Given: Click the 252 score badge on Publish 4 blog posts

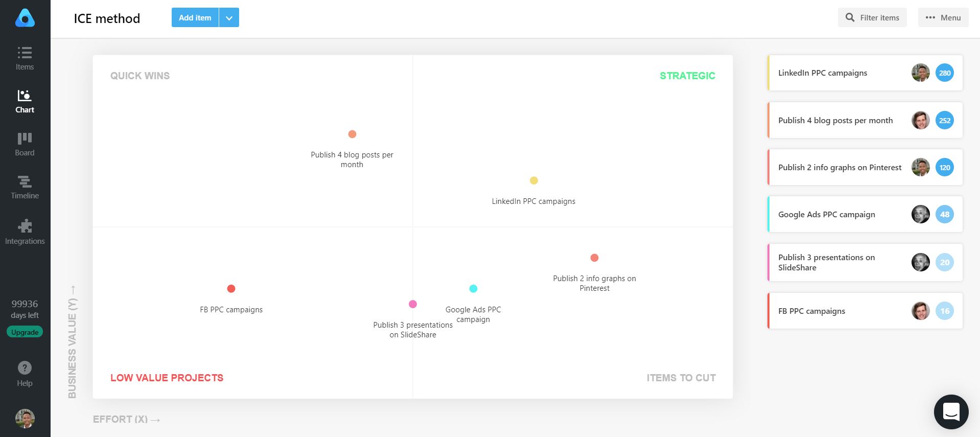Looking at the screenshot, I should [x=944, y=120].
